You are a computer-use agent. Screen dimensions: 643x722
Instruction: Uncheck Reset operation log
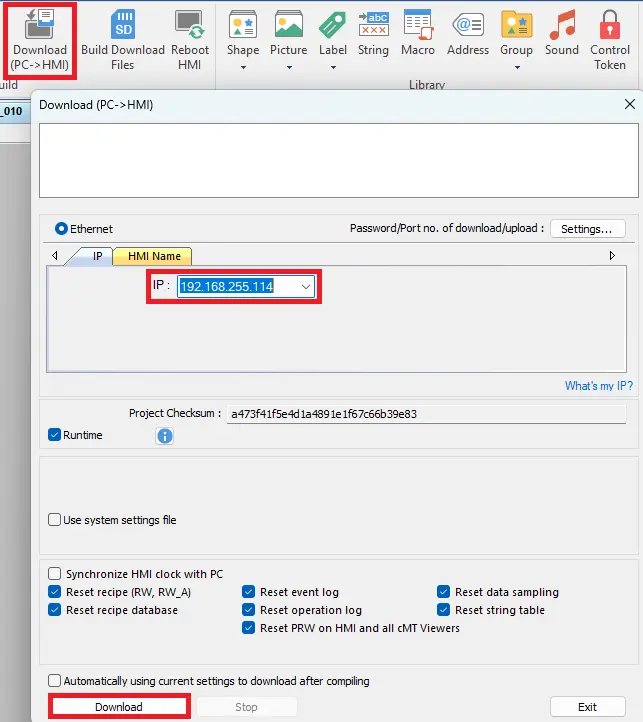point(248,610)
